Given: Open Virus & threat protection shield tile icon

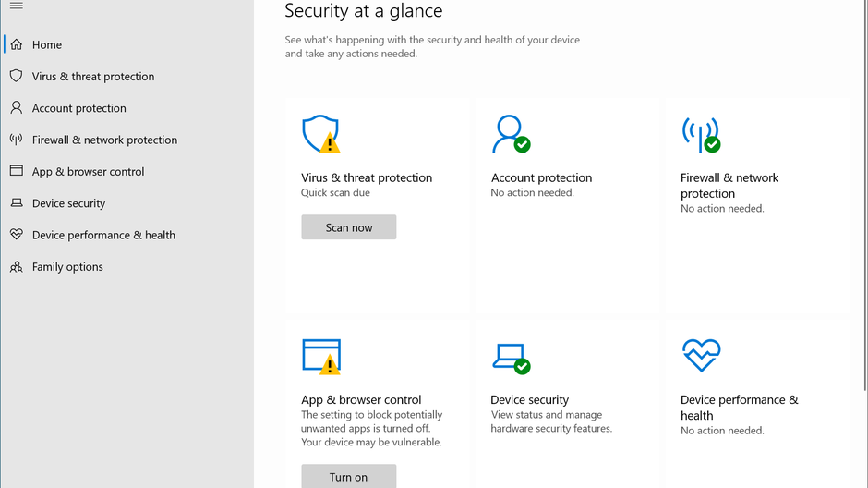Looking at the screenshot, I should (320, 134).
